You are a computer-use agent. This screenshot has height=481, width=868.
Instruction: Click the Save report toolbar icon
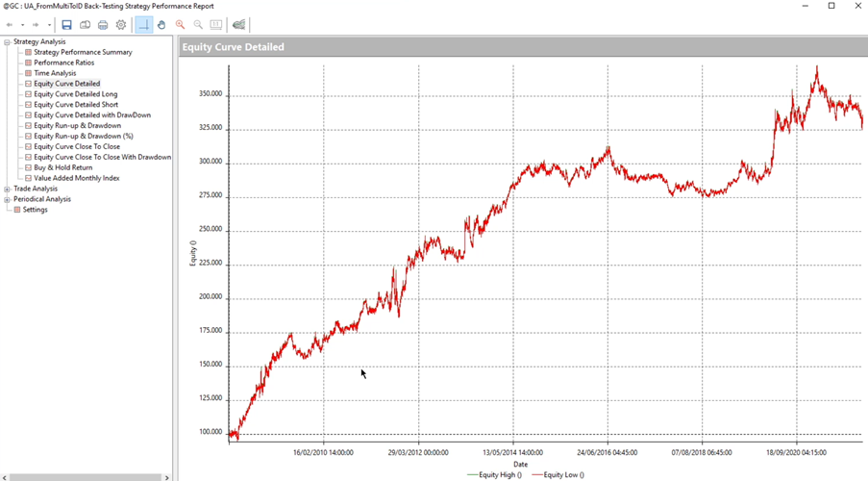click(66, 24)
